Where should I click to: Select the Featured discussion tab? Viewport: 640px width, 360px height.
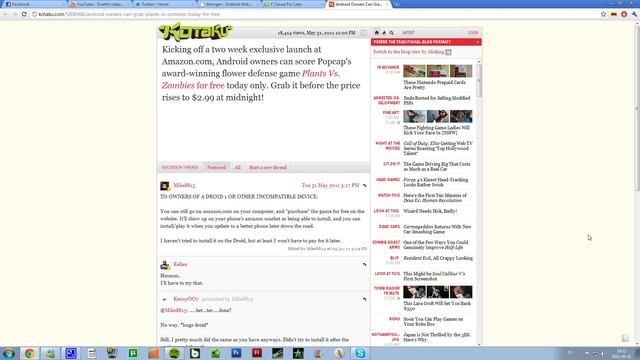(x=216, y=167)
